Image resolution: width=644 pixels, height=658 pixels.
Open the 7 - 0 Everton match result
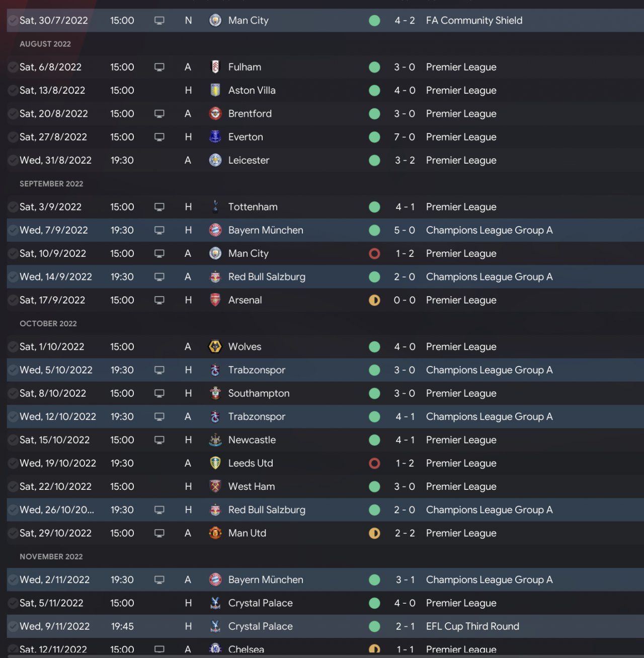tap(405, 137)
